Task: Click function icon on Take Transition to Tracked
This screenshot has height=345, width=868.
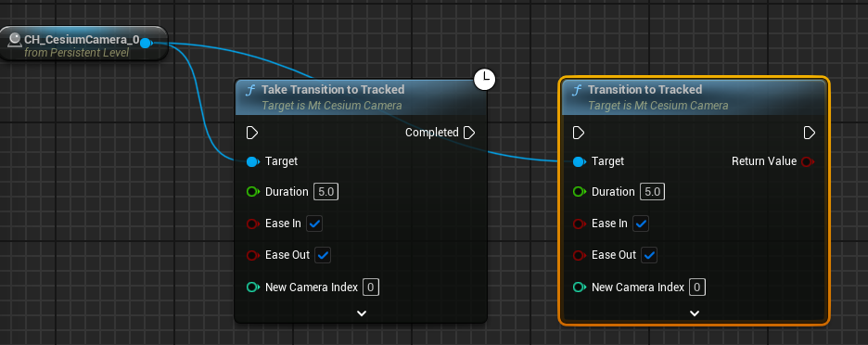Action: 250,90
